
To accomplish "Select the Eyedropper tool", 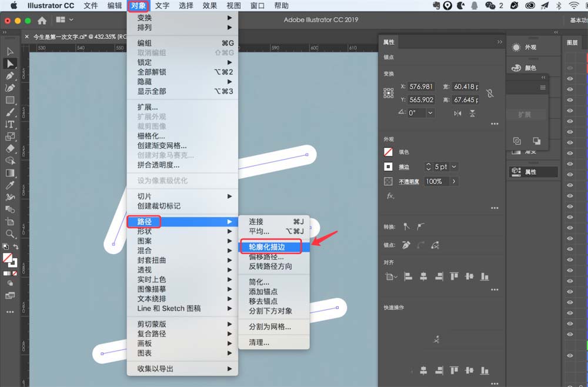I will point(10,185).
